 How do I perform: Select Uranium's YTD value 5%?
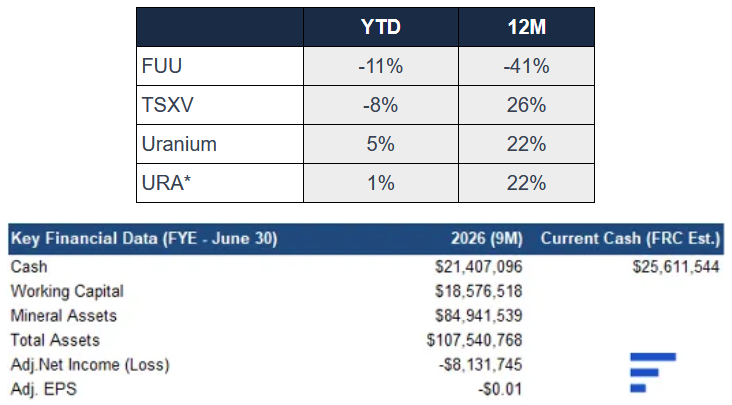click(x=380, y=144)
